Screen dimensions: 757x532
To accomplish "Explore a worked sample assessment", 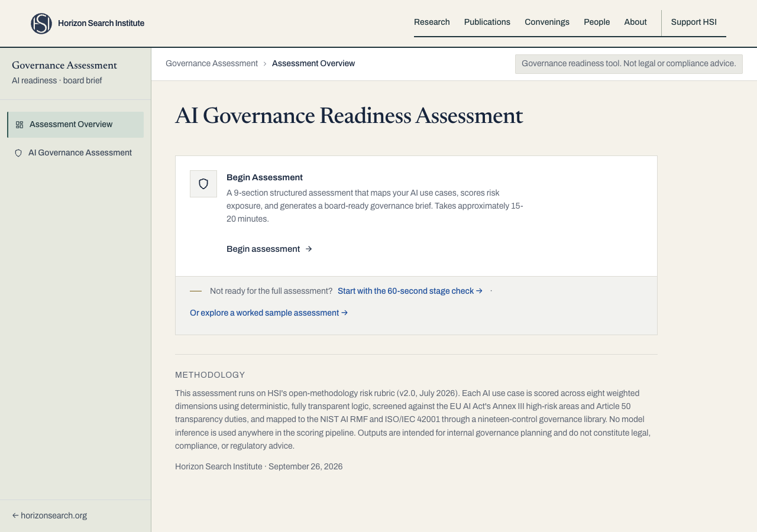I will point(268,313).
